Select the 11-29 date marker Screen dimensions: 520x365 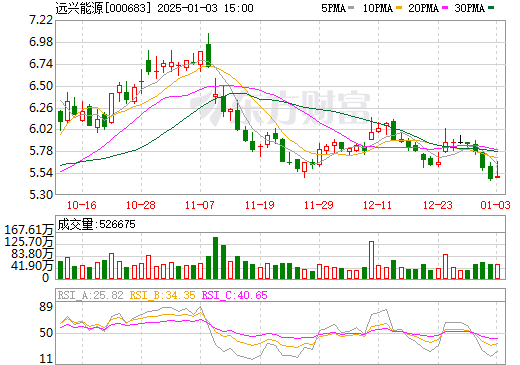319,205
